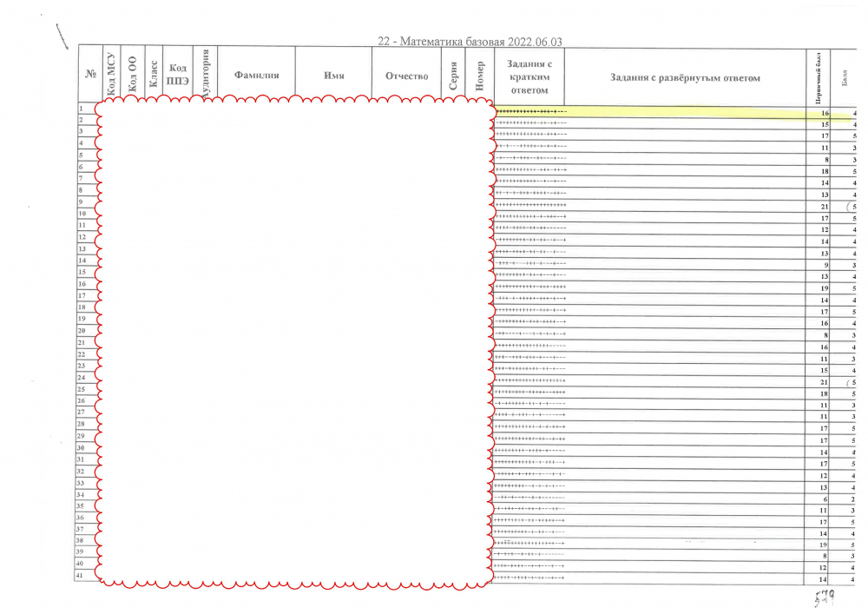868x614 pixels.
Task: Click the "Отчество" column header
Action: coord(407,76)
